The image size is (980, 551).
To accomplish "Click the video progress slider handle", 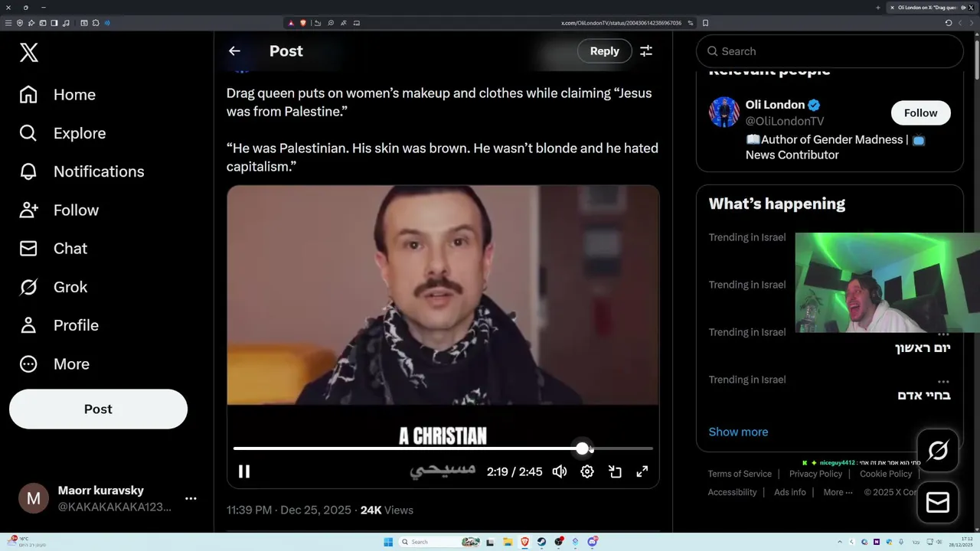I will click(583, 448).
